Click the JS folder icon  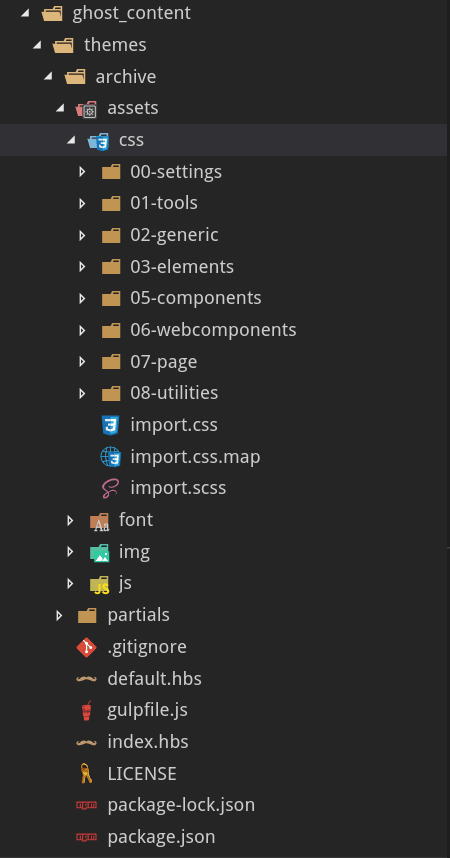coord(100,584)
